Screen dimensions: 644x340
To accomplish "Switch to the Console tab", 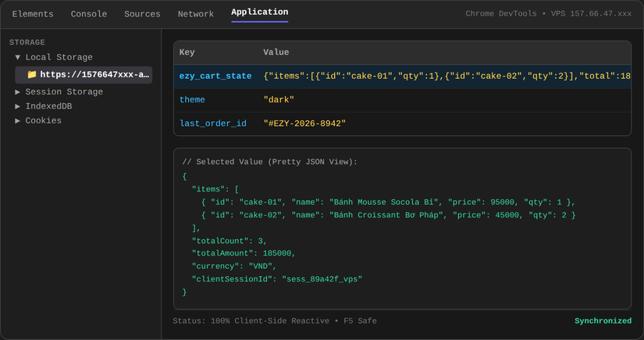I will [89, 14].
